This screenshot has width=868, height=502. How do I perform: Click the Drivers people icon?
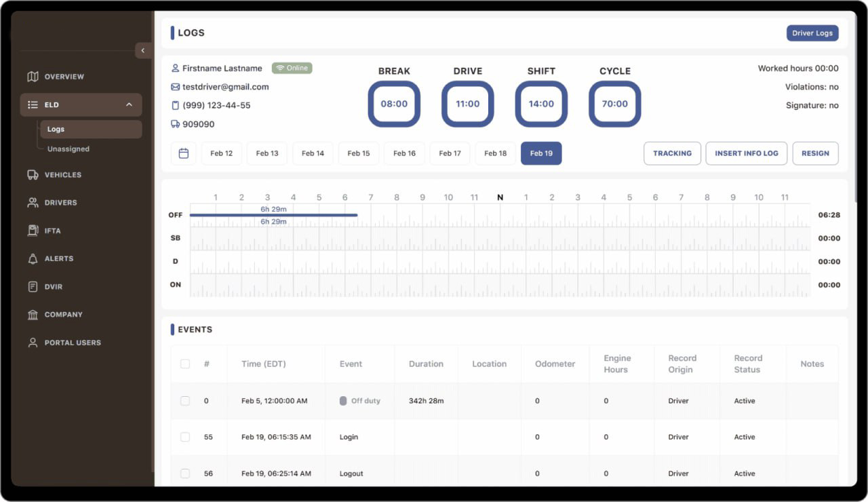(33, 203)
